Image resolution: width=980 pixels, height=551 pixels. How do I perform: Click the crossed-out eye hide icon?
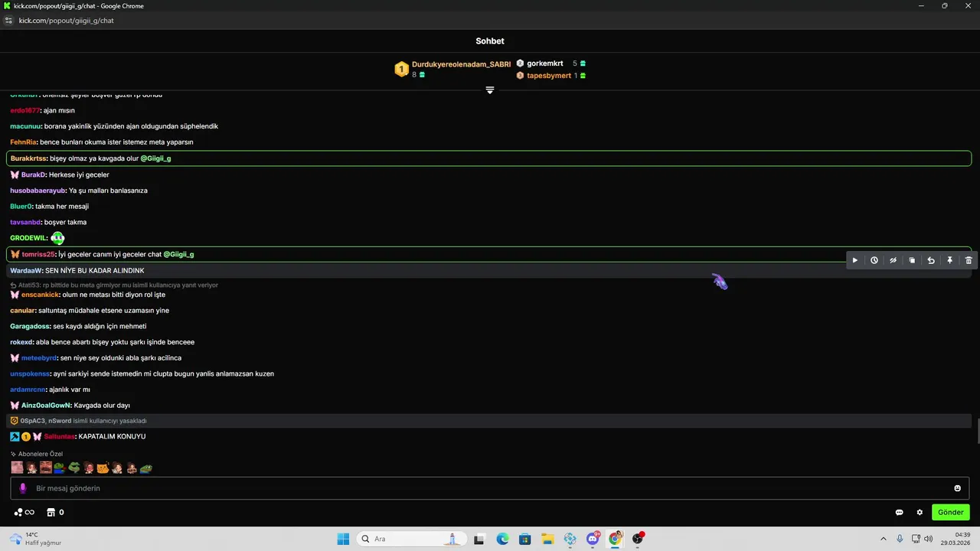pos(893,260)
